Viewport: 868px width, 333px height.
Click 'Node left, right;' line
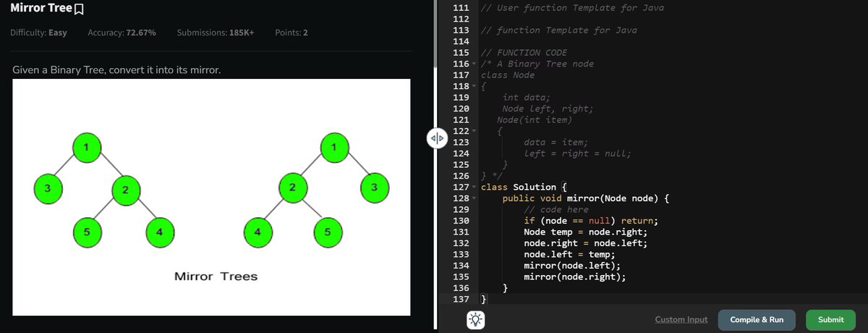(548, 109)
